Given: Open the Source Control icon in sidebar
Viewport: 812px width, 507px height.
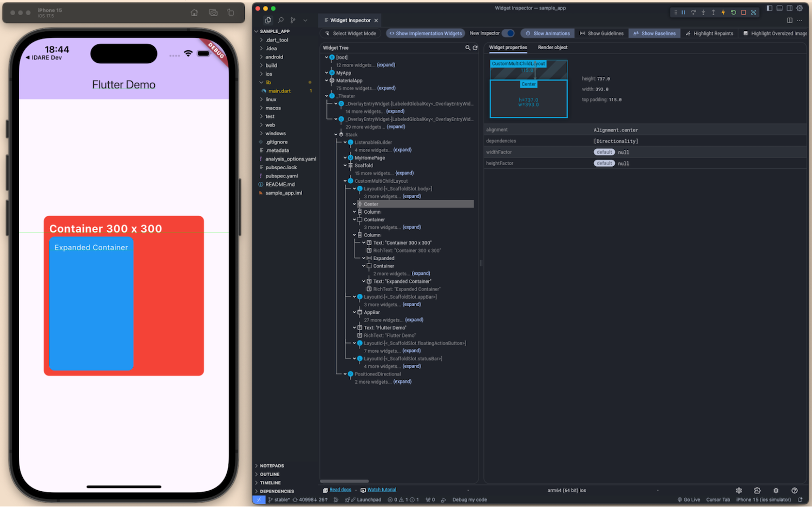Looking at the screenshot, I should click(x=293, y=21).
